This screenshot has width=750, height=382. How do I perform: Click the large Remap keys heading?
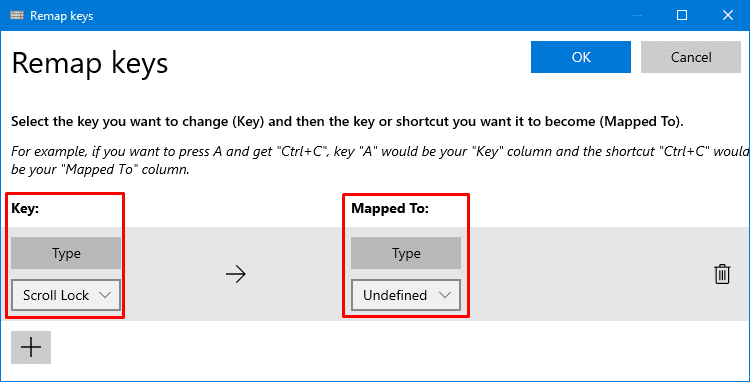(90, 64)
